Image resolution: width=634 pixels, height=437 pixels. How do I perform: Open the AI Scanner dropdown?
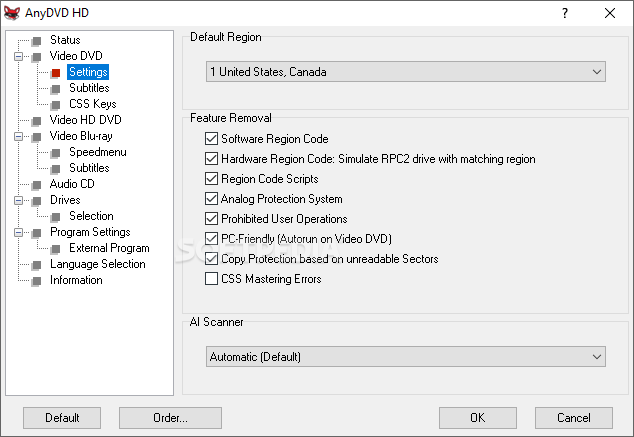tap(406, 357)
